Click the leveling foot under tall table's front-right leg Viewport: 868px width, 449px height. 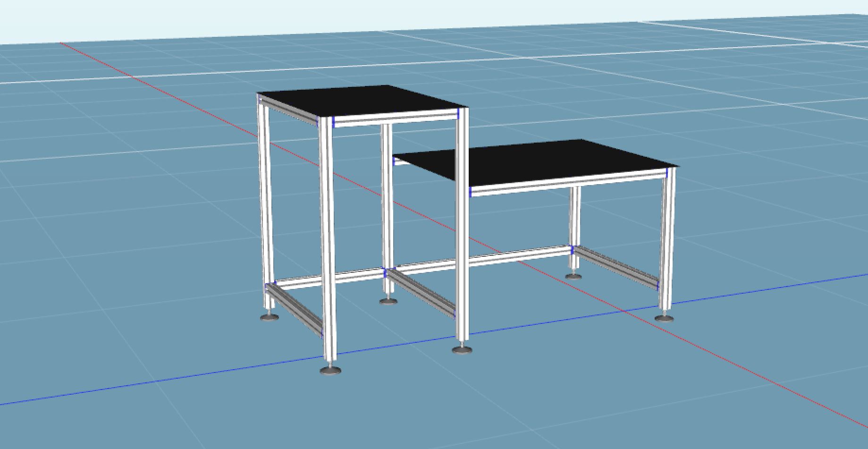462,349
